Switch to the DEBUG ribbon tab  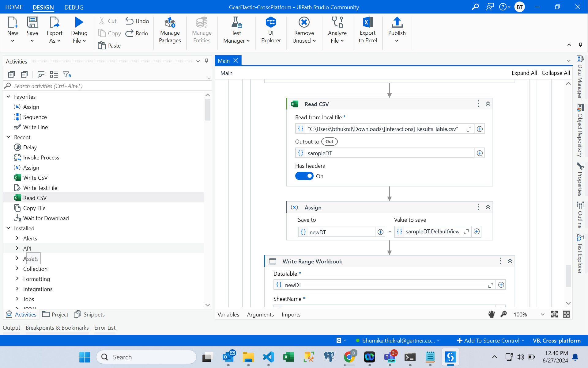pos(74,7)
